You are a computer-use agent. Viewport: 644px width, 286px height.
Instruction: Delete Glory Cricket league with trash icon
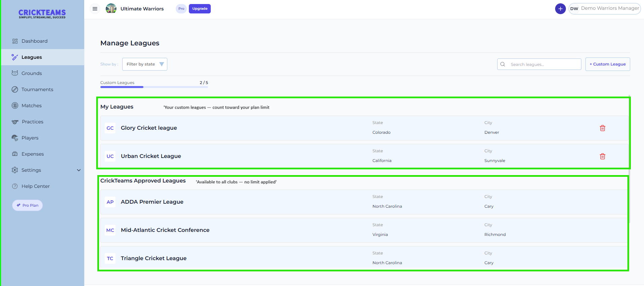(603, 128)
